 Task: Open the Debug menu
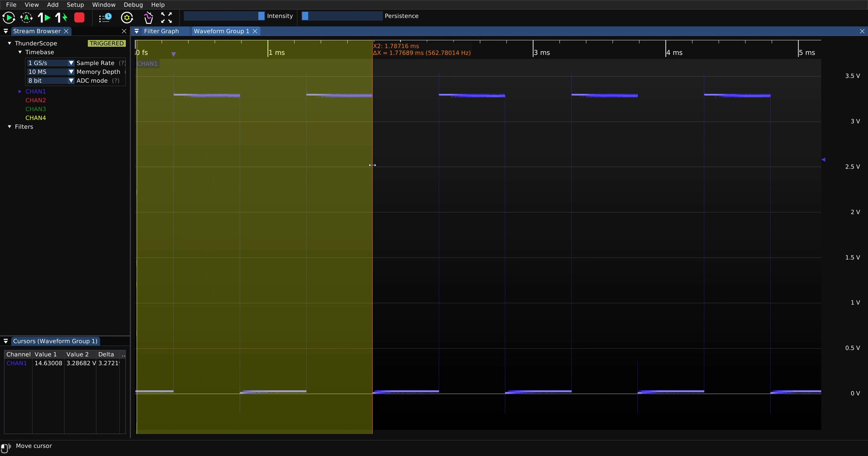click(133, 5)
